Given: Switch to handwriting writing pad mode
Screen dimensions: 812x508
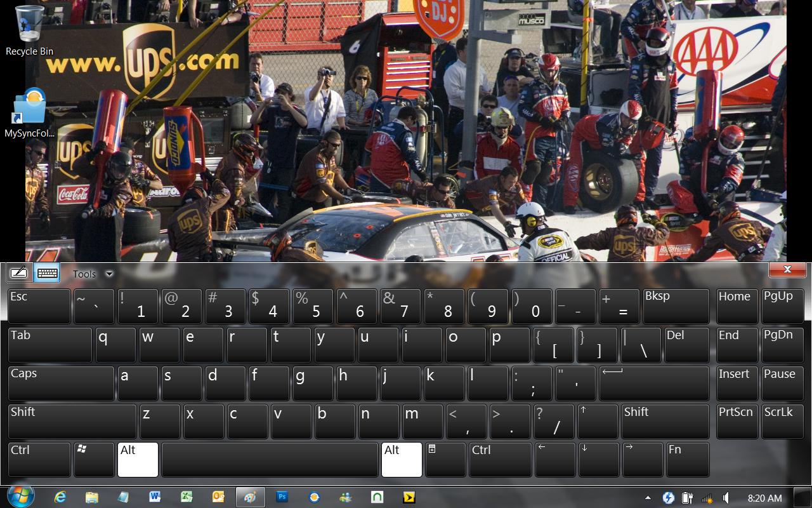Looking at the screenshot, I should pos(19,273).
